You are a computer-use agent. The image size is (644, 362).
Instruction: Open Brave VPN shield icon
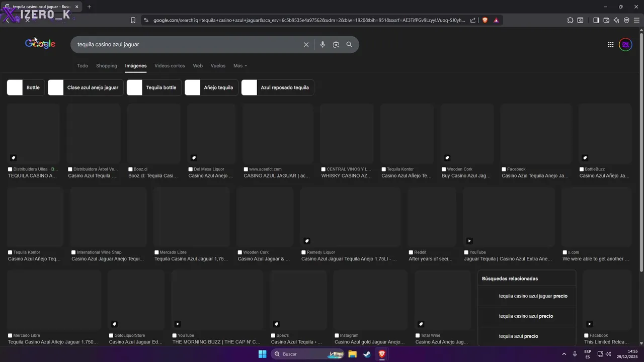click(626, 20)
